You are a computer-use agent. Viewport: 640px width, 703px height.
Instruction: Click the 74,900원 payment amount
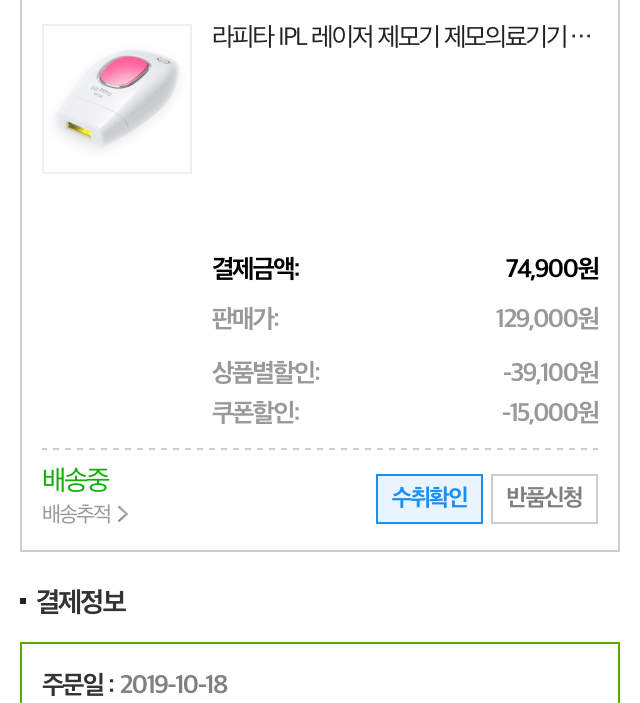click(552, 269)
